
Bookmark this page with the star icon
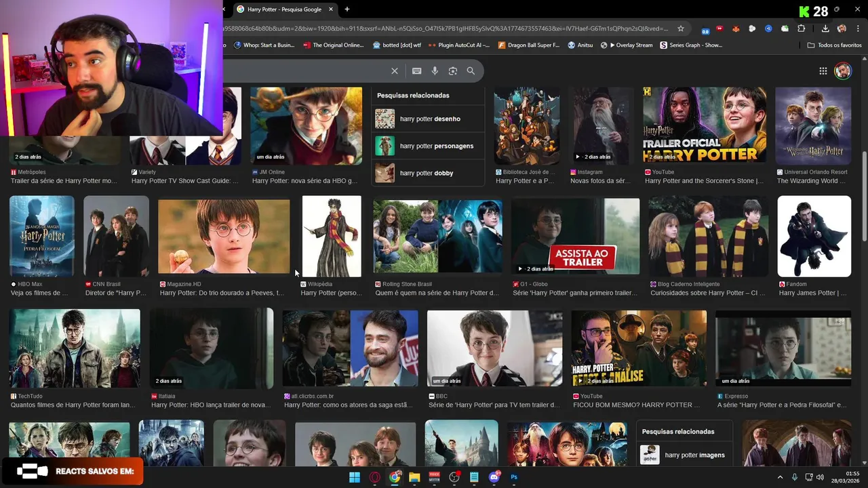[x=682, y=28]
